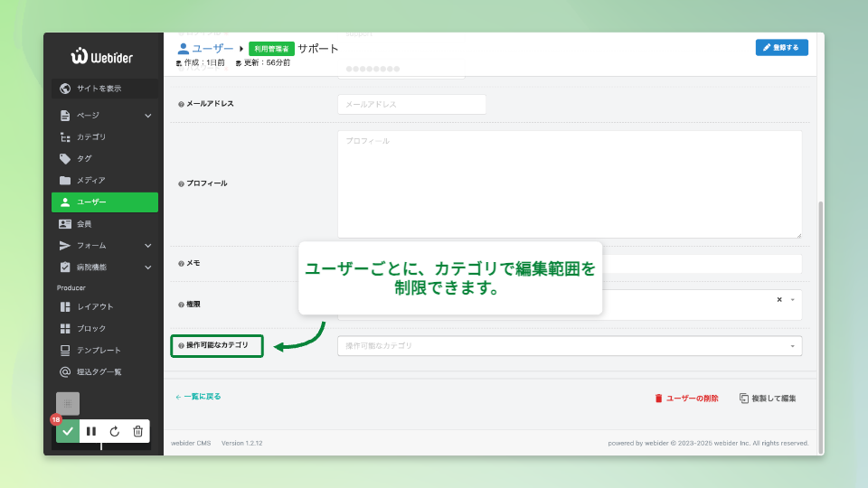Clear the 権限 selection with the x
The width and height of the screenshot is (868, 488).
coord(779,299)
